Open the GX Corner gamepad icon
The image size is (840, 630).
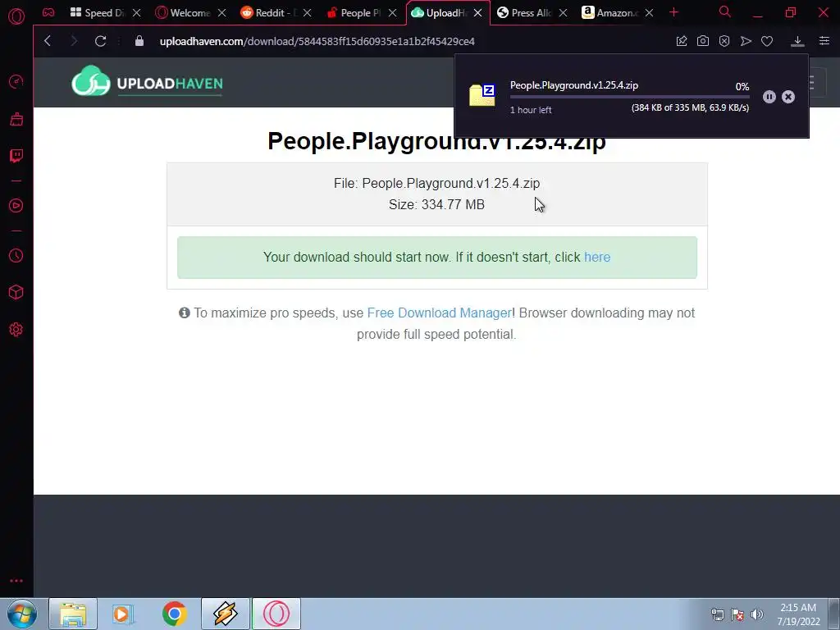(48, 12)
